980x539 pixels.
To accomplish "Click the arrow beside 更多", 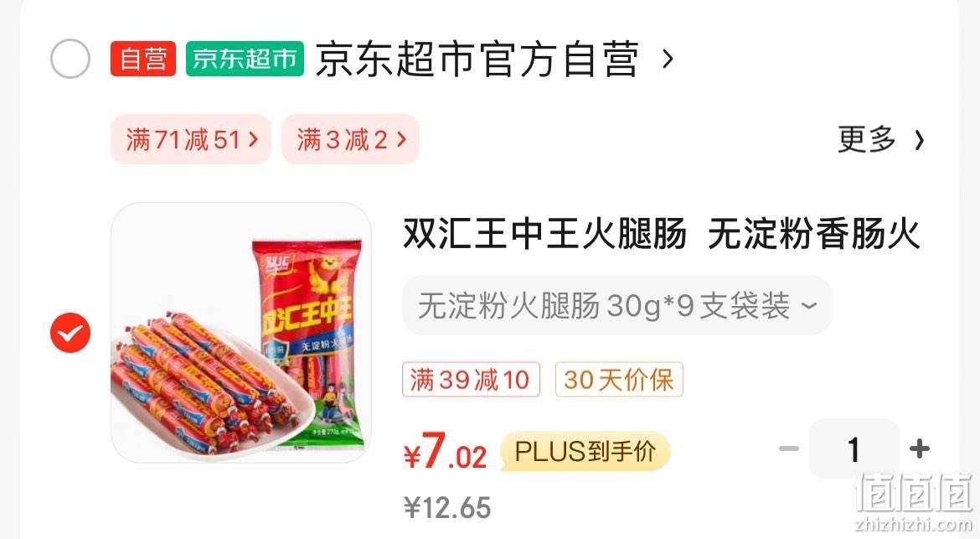I will [x=919, y=140].
